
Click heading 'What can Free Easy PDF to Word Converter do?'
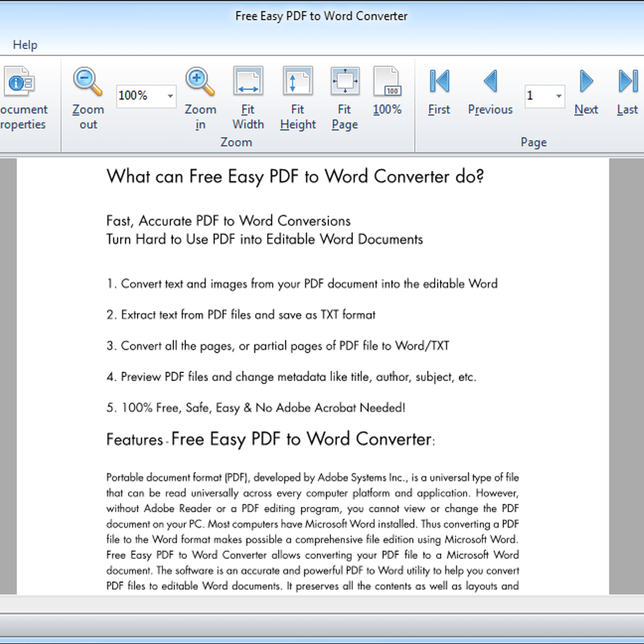click(x=295, y=177)
